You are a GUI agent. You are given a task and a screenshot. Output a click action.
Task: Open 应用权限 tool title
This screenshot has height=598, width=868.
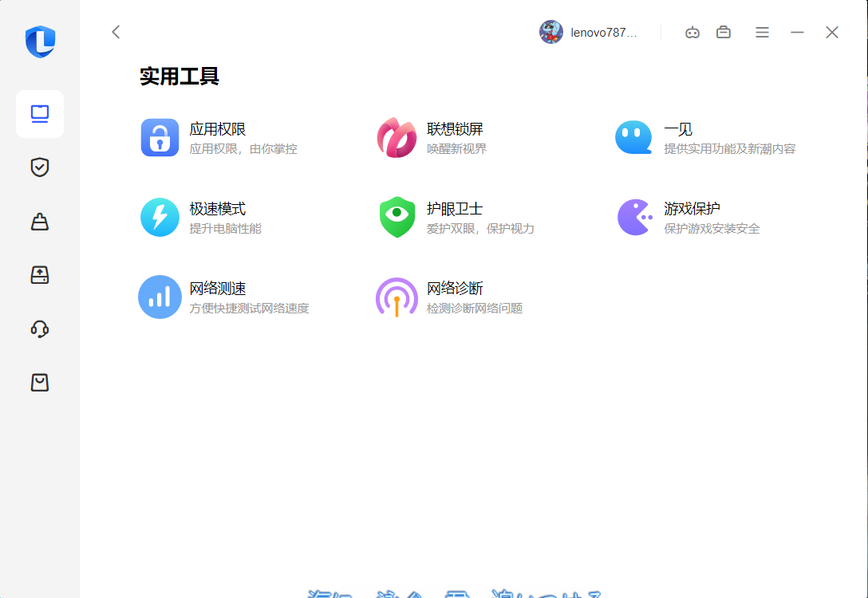pyautogui.click(x=218, y=129)
